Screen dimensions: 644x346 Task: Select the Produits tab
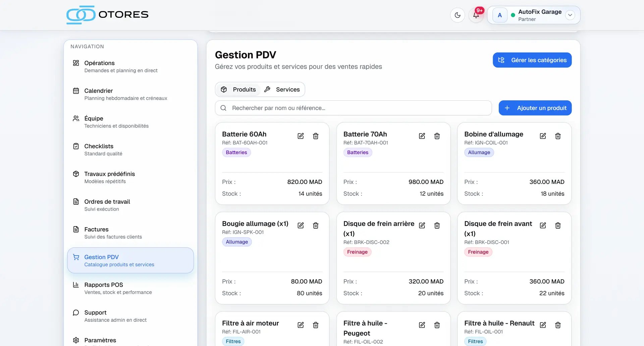pos(238,90)
